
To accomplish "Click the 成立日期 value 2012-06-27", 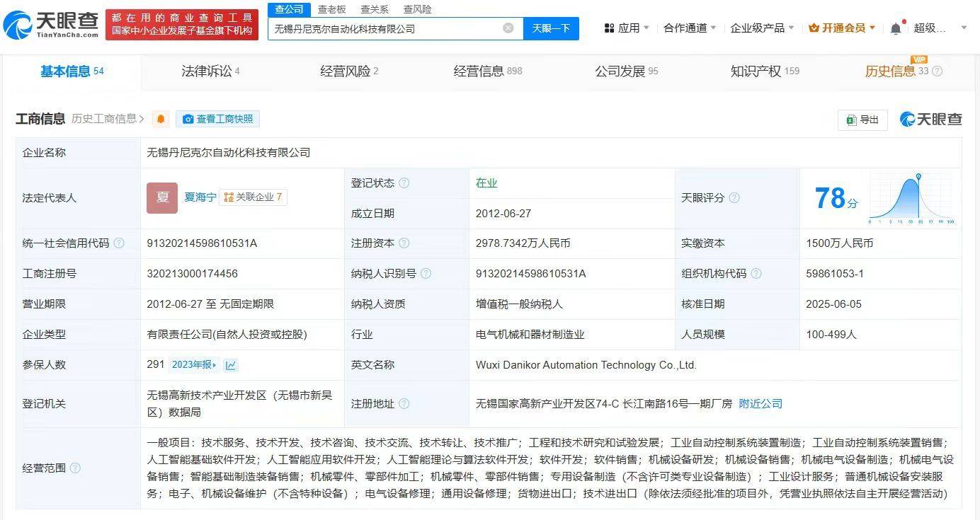I will (503, 214).
